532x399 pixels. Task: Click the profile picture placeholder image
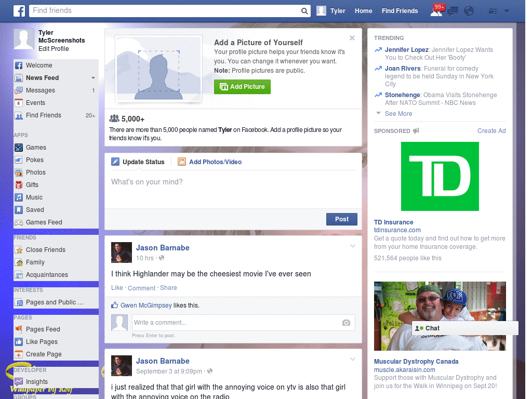159,69
